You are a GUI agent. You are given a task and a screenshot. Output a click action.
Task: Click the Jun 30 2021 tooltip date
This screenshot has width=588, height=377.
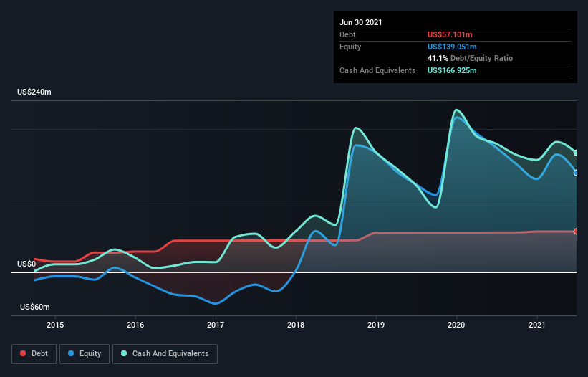tap(361, 22)
